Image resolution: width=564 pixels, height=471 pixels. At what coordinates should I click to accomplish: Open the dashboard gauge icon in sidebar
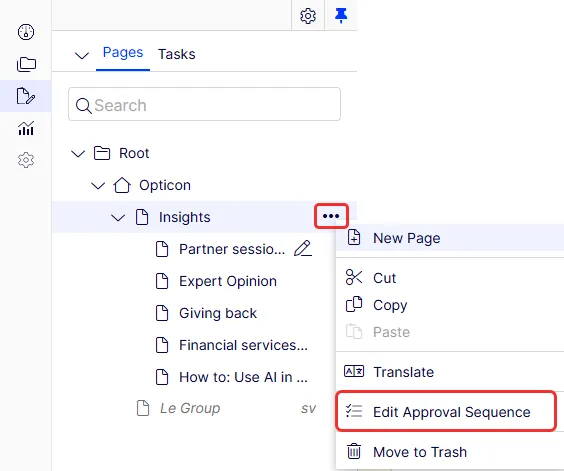pos(26,32)
